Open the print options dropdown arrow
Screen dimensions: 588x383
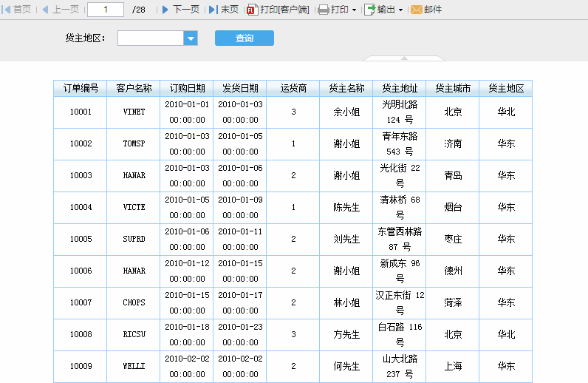click(354, 10)
